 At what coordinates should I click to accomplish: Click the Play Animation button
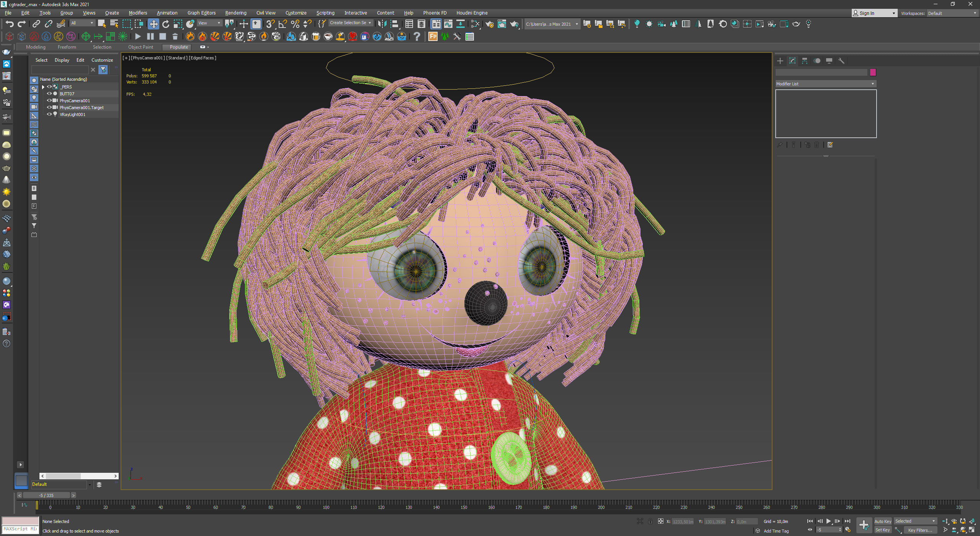pyautogui.click(x=828, y=521)
